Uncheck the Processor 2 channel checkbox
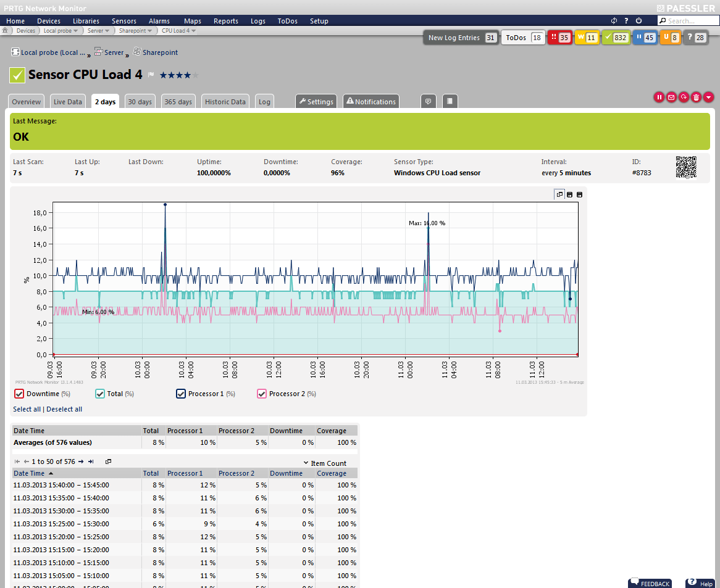The width and height of the screenshot is (720, 588). pyautogui.click(x=262, y=394)
